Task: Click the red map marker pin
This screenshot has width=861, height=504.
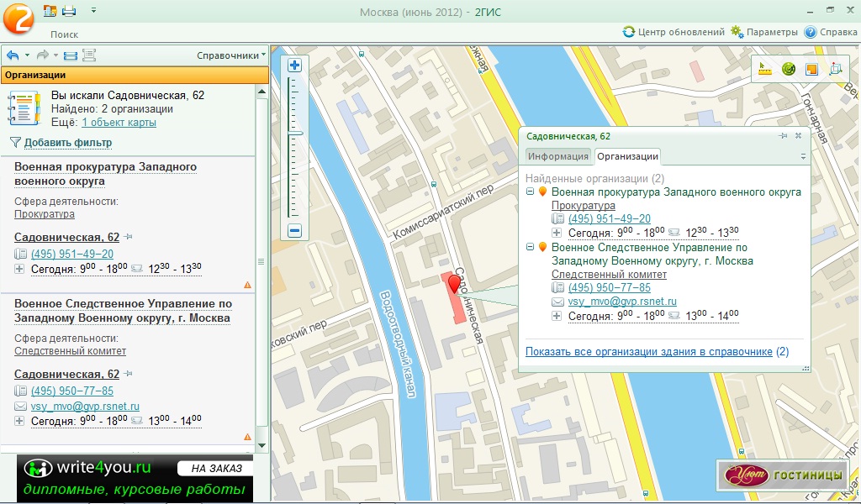Action: (x=455, y=284)
